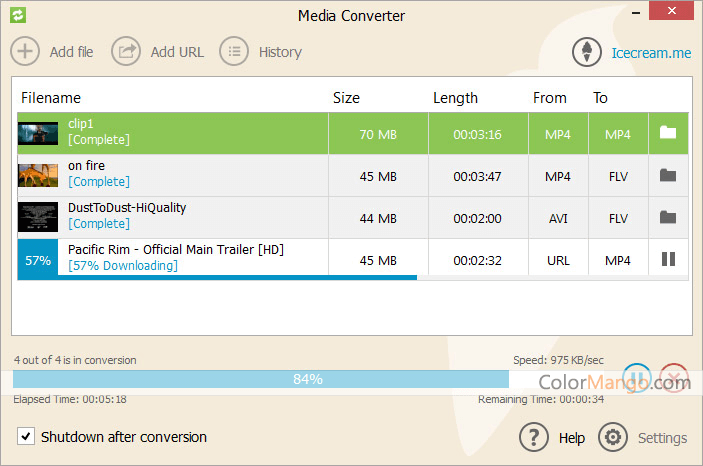The image size is (703, 466).
Task: Open output folder for DustToDust-HiQuality
Action: [x=668, y=218]
